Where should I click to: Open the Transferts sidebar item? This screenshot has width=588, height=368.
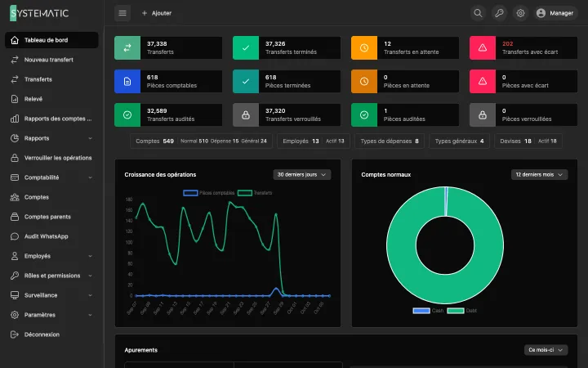[51, 79]
